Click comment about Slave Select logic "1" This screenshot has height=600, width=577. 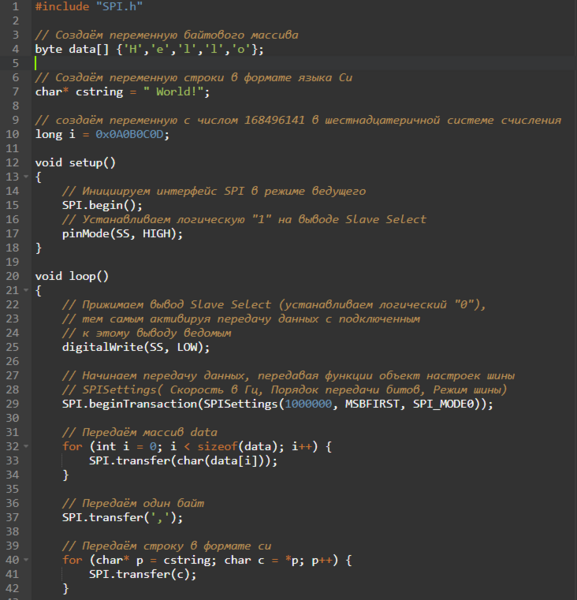(244, 219)
